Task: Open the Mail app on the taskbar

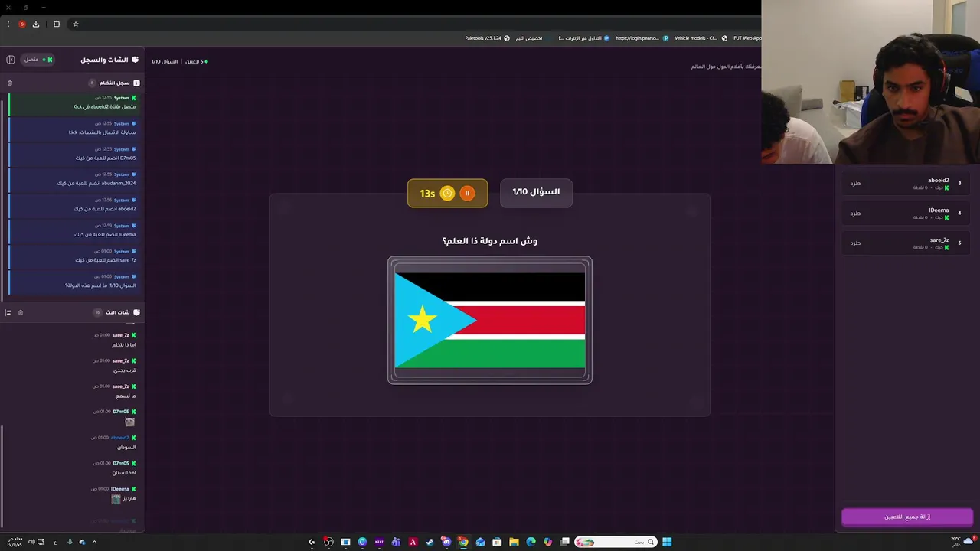Action: point(480,542)
